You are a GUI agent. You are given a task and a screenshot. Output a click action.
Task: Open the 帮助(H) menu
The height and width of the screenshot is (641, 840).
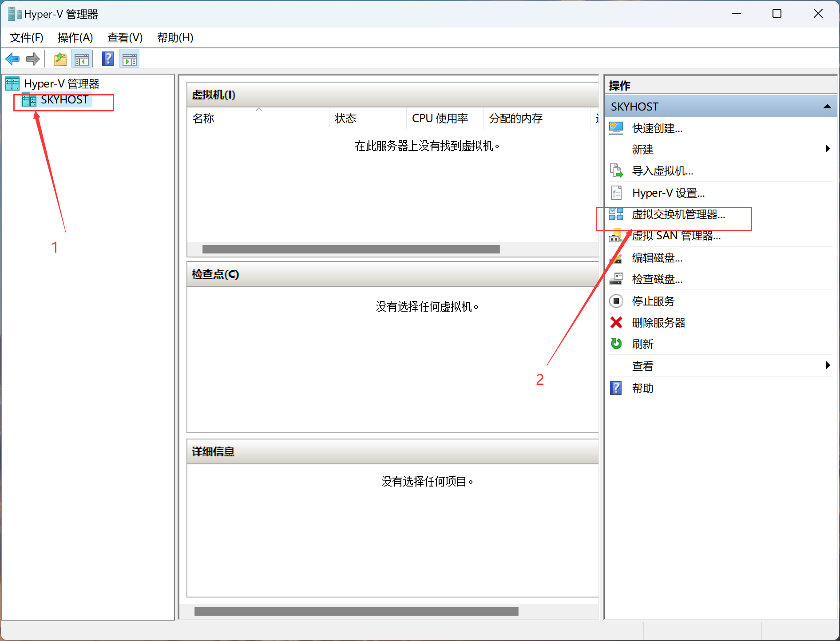point(175,38)
